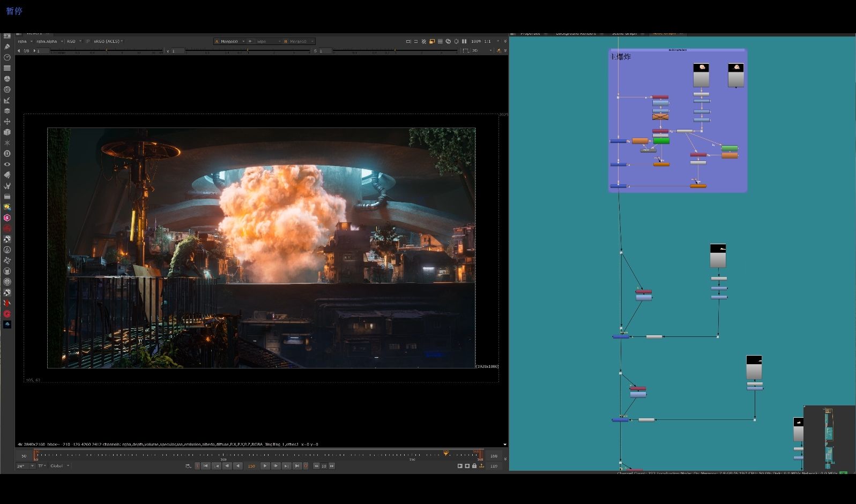Toggle the clipping warning button in viewer
Viewport: 856px width, 504px height.
pyautogui.click(x=408, y=41)
